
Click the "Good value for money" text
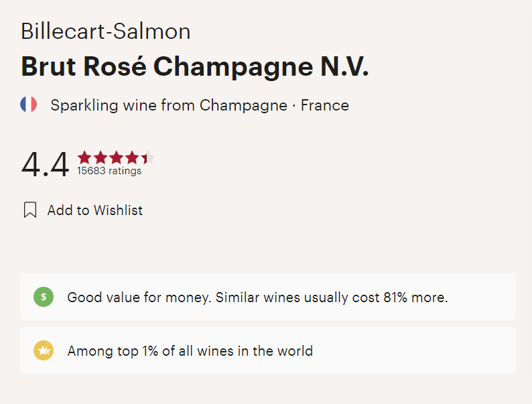point(138,297)
